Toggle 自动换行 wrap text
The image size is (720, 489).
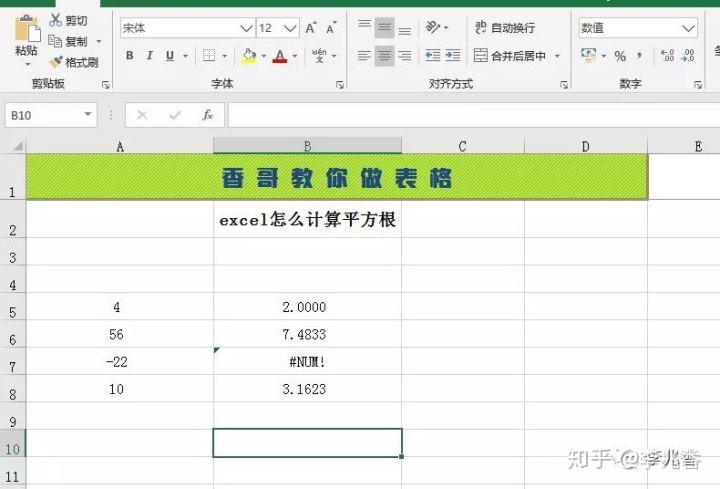505,28
